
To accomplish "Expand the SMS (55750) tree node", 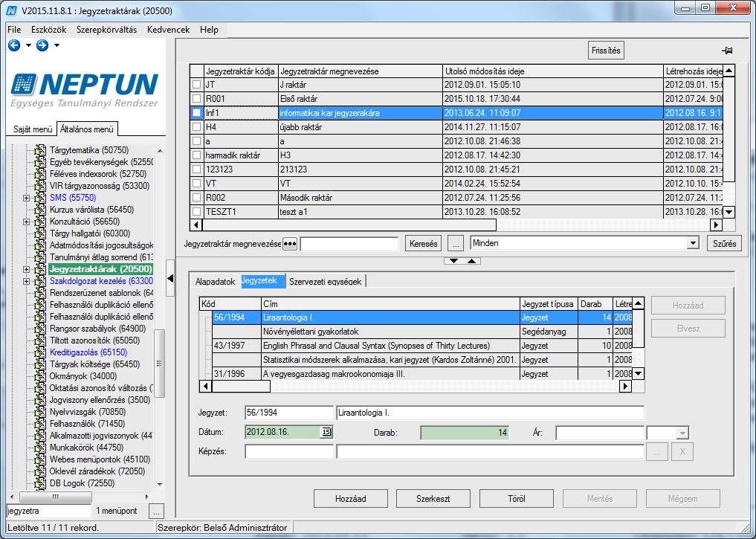I will 27,199.
